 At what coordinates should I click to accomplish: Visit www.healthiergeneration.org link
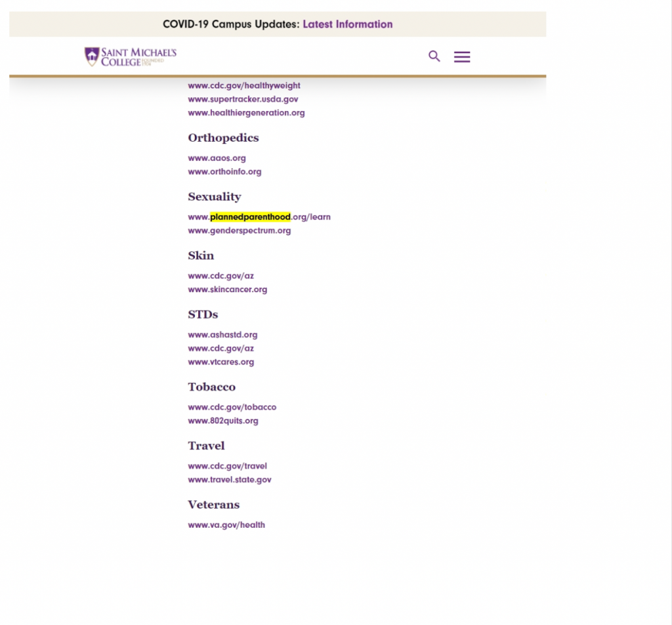tap(247, 113)
